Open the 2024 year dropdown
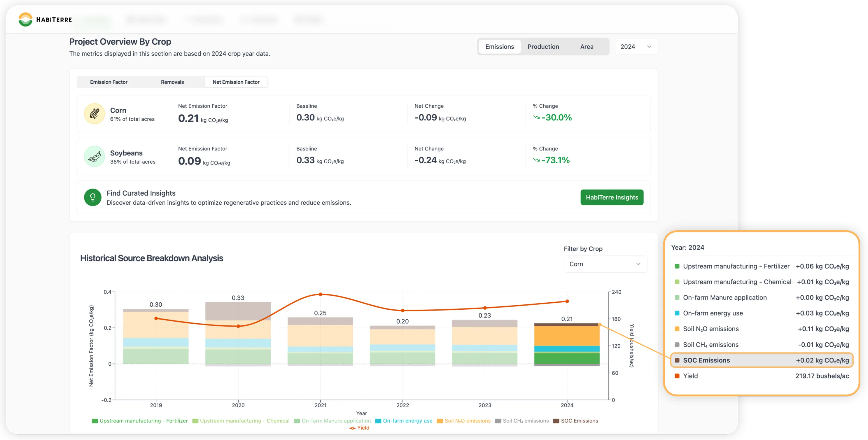This screenshot has width=868, height=440. coord(636,47)
